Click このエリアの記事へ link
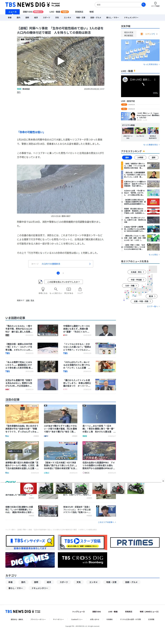The image size is (165, 644). click(107, 522)
